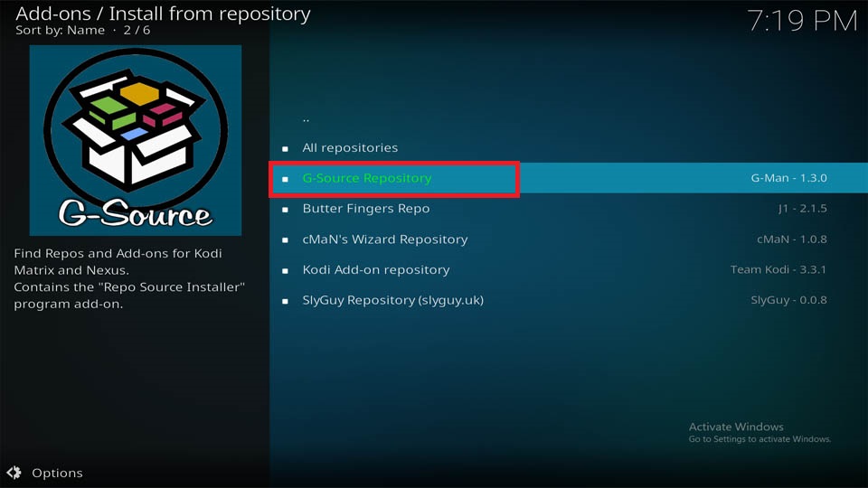
Task: Click the bullet icon beside SlyGuy Repository
Action: click(285, 301)
